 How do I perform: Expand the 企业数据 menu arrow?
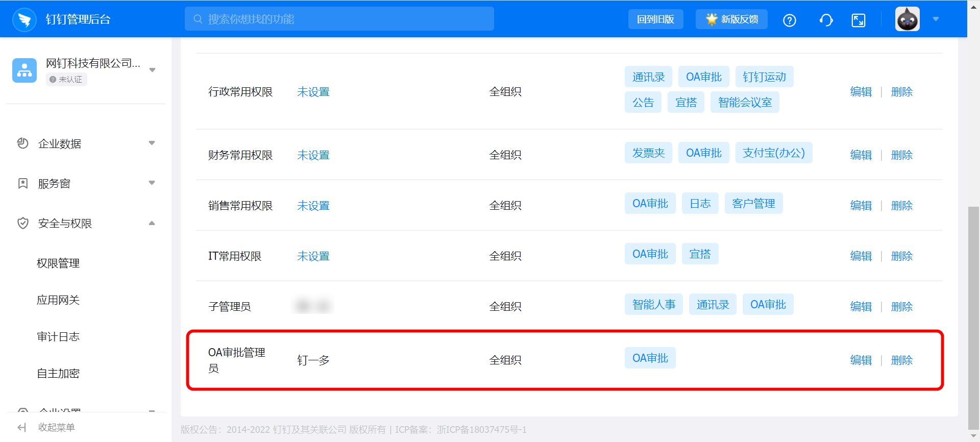pos(152,143)
